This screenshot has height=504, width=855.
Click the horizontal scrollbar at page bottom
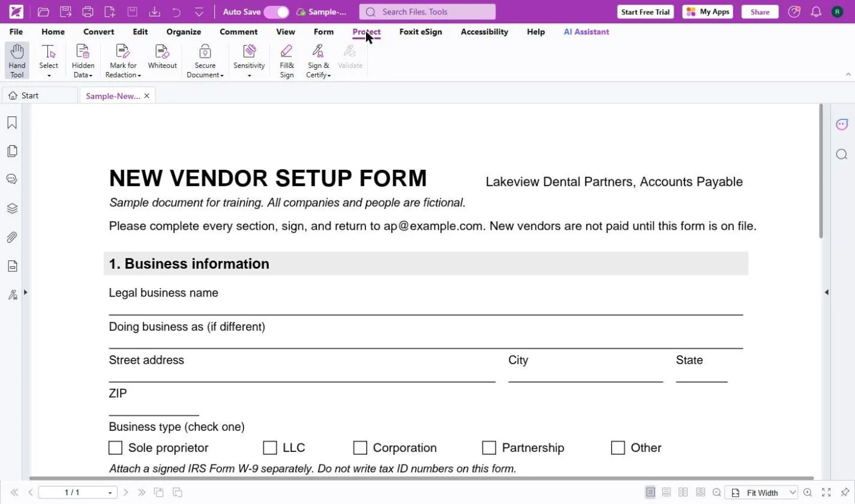[x=421, y=478]
